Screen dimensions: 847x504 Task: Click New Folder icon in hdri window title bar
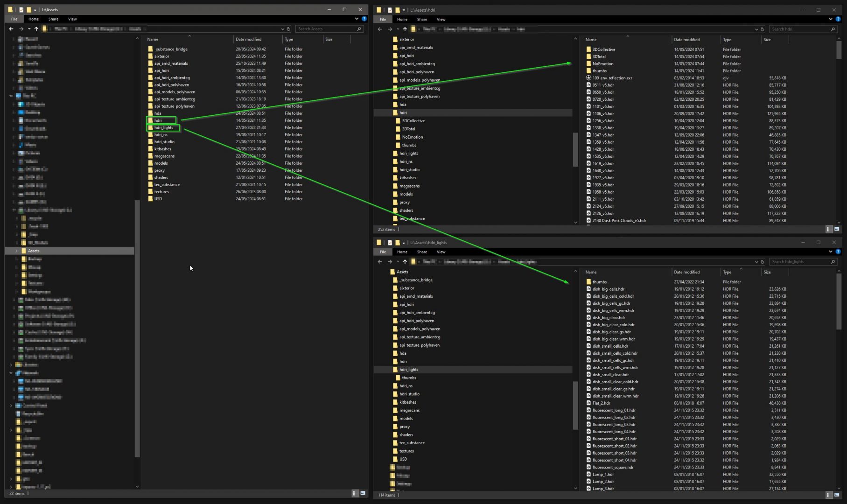[397, 10]
